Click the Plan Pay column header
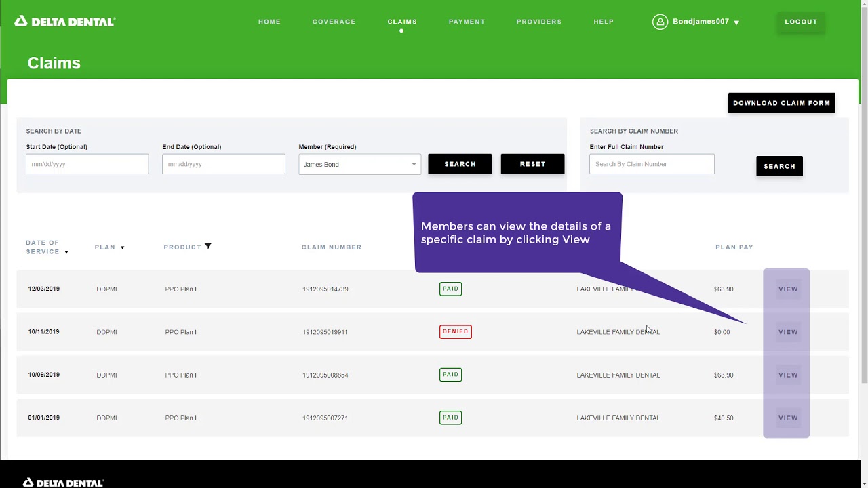 click(734, 247)
